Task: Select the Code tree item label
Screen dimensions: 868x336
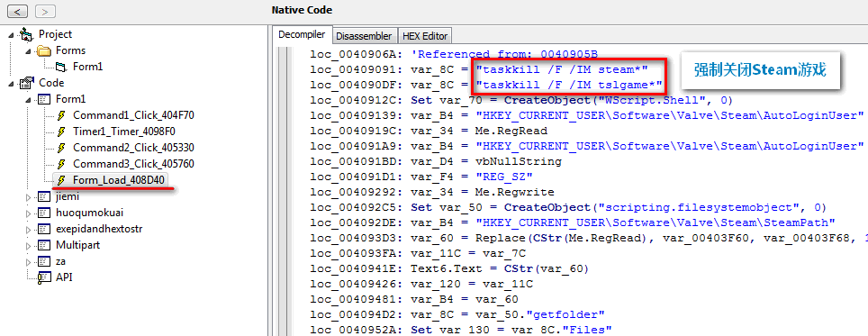Action: pos(51,83)
